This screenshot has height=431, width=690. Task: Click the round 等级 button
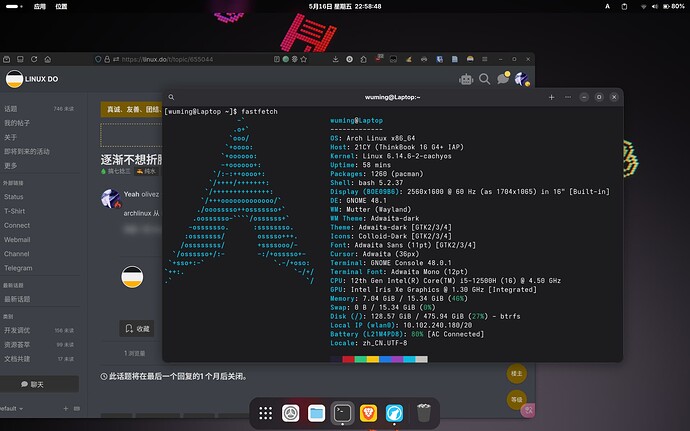click(516, 399)
